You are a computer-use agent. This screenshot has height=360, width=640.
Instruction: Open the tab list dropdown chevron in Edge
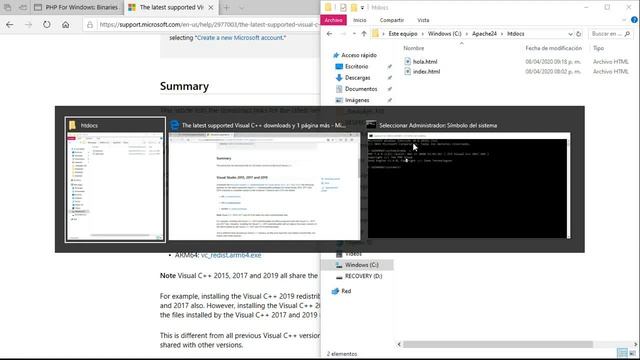[242, 7]
